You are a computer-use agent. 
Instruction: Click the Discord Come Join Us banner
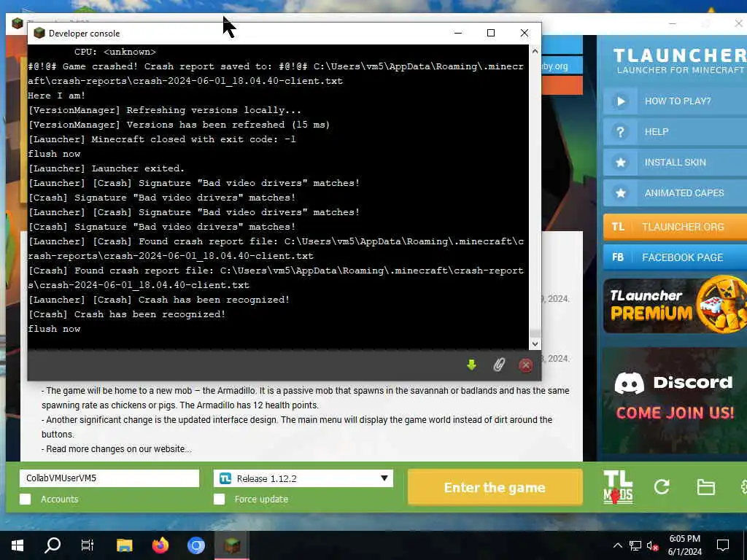675,400
